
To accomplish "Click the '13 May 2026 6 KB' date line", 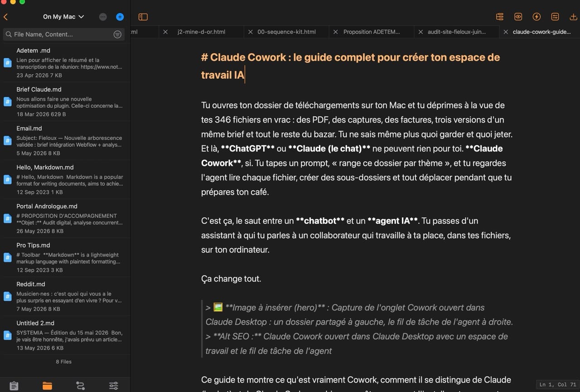I will tap(40, 348).
